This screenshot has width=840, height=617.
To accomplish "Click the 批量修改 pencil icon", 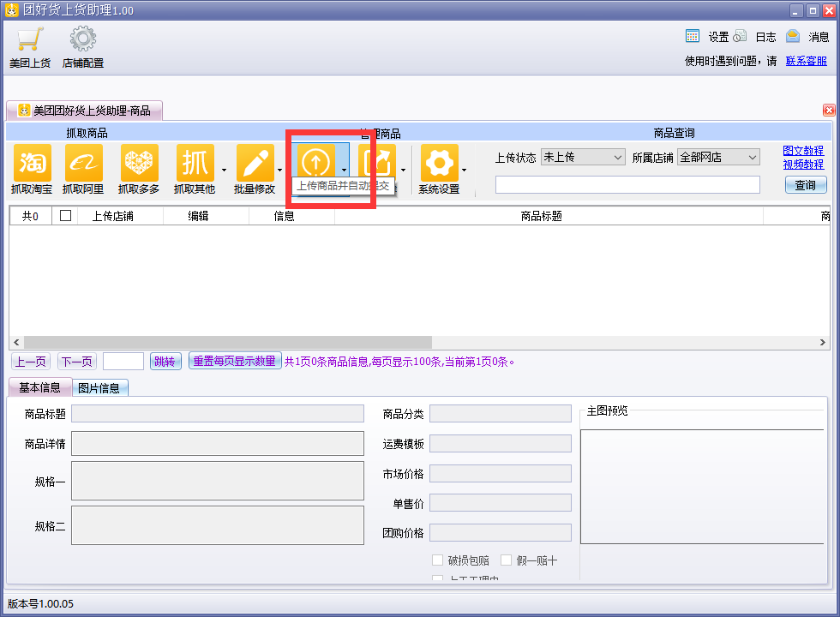I will tap(255, 163).
